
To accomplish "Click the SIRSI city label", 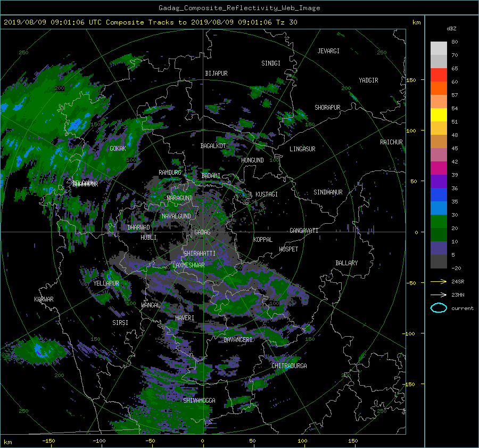I will (120, 323).
